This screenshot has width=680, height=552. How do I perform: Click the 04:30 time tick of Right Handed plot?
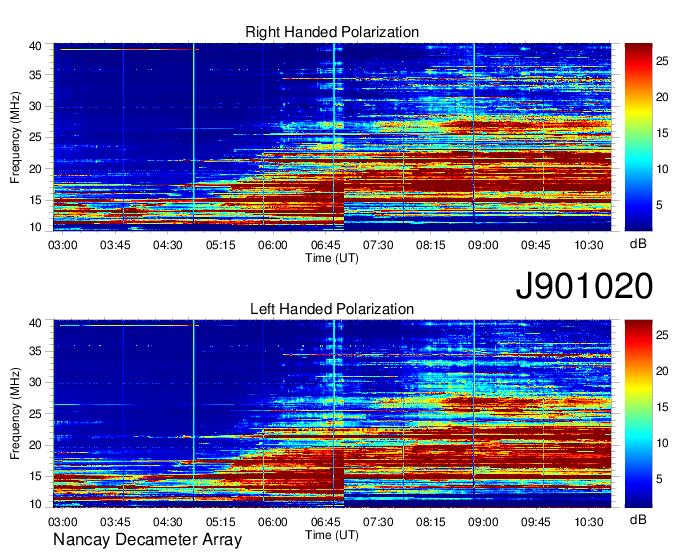(167, 245)
